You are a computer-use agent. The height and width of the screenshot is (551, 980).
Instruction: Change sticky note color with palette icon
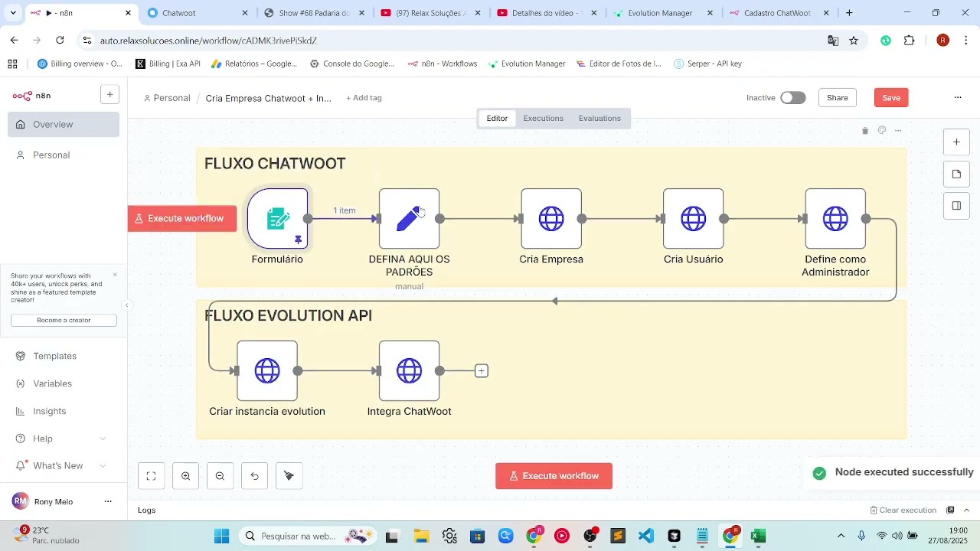882,131
